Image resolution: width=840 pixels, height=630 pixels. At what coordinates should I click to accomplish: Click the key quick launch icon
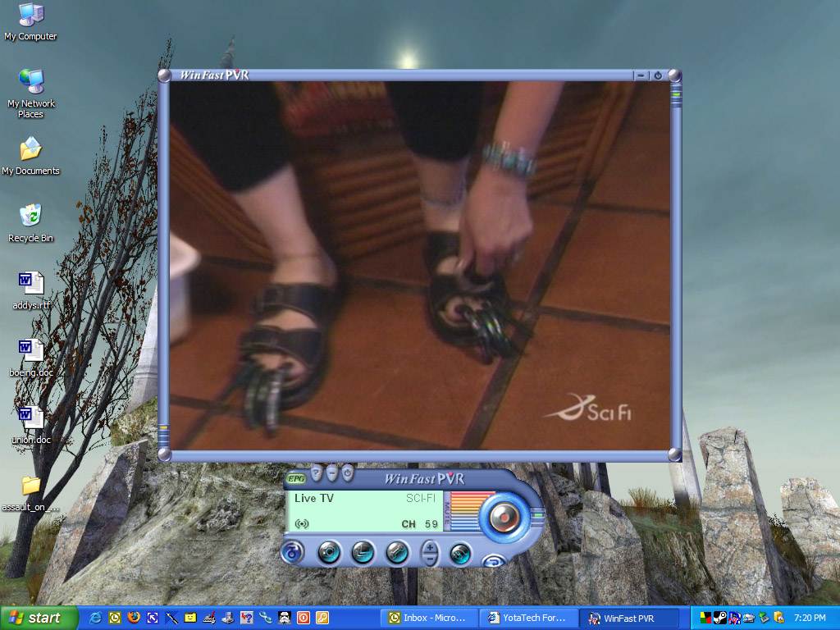322,618
